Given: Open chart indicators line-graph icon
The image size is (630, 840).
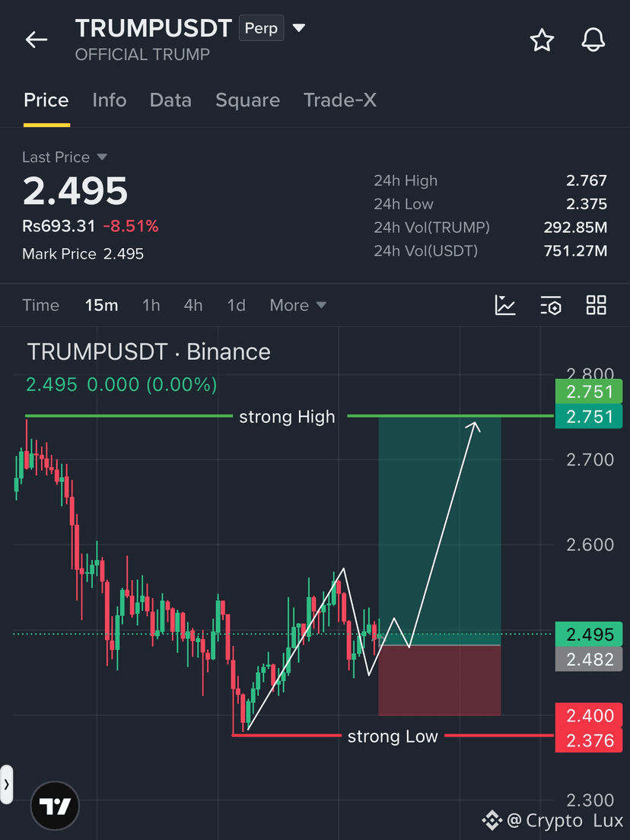Looking at the screenshot, I should click(504, 305).
